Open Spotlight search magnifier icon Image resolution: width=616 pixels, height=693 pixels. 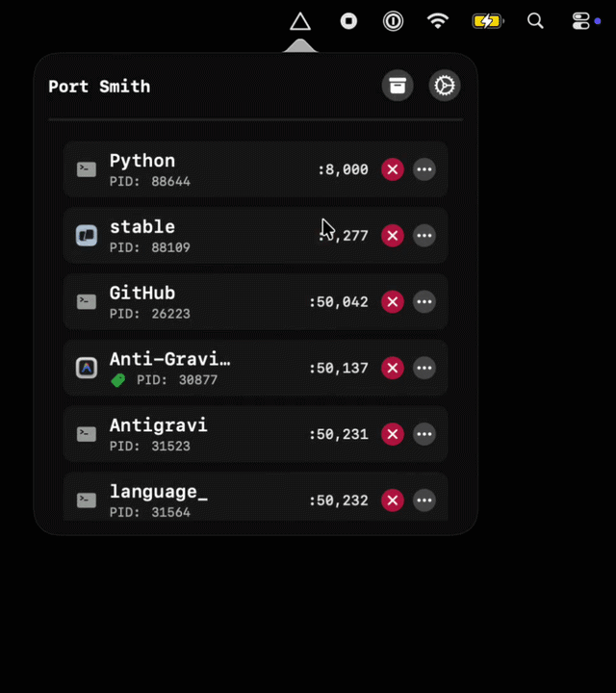tap(535, 21)
